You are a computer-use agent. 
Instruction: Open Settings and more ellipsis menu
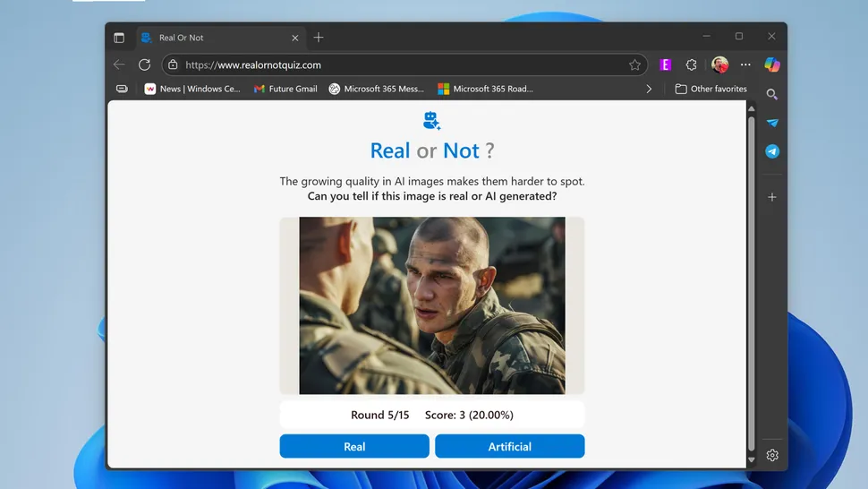tap(745, 64)
